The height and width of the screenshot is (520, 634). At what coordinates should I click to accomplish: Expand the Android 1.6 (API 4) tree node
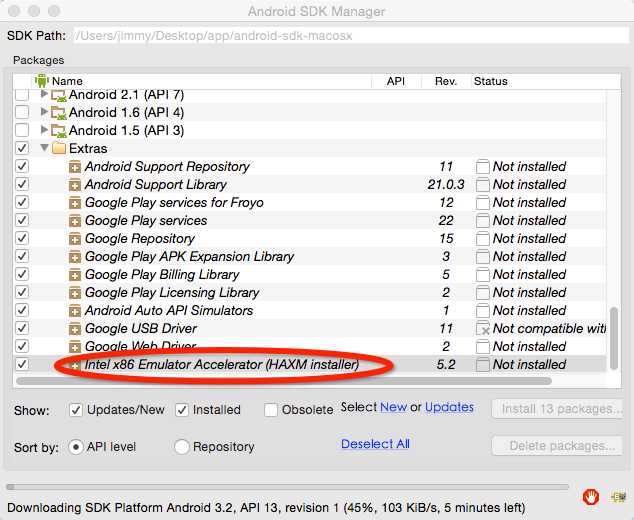click(44, 112)
